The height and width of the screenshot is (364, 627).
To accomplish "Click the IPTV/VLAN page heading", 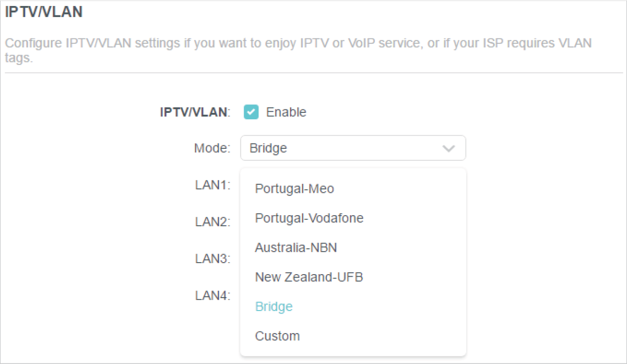I will (43, 12).
